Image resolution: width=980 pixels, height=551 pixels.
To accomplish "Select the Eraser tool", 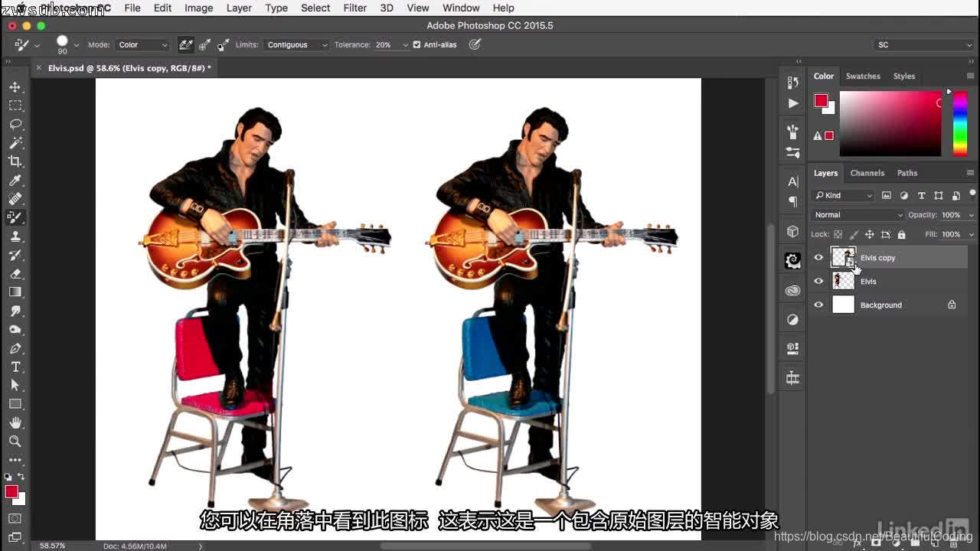I will 15,273.
